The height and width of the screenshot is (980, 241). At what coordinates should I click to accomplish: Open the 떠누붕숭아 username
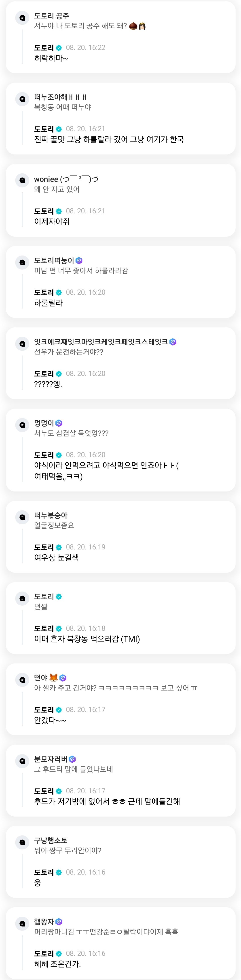tap(51, 515)
